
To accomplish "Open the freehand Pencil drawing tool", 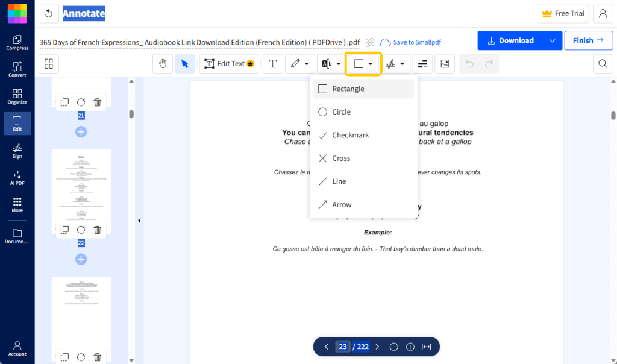I will 295,63.
